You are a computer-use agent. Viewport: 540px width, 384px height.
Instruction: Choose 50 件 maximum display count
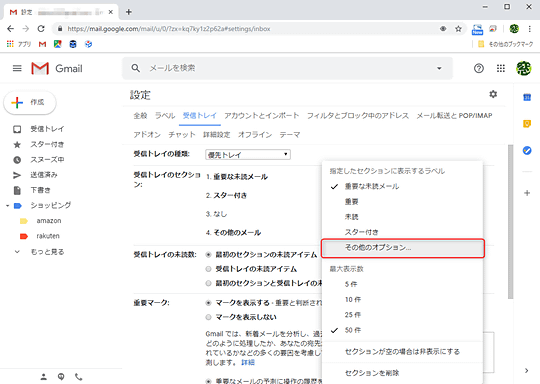402,330
